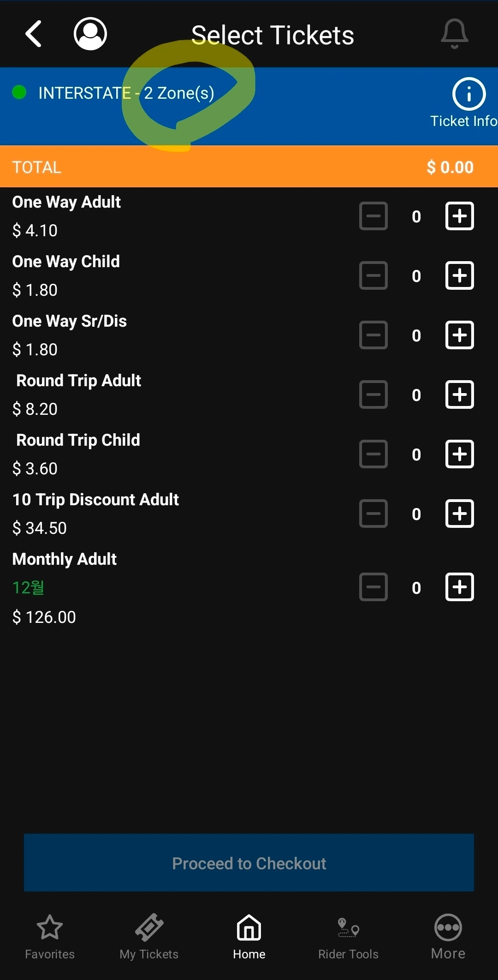Open the More menu tab
498x980 pixels.
[x=448, y=937]
